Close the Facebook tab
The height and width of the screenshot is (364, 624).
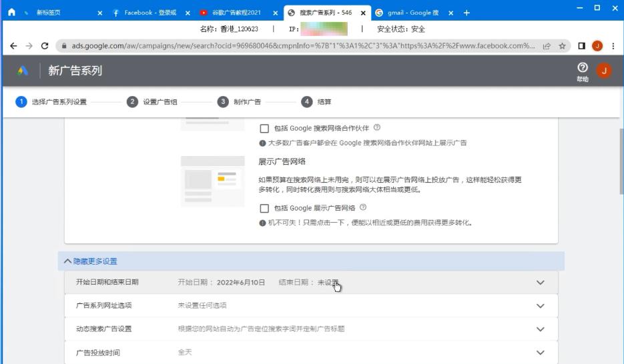188,13
